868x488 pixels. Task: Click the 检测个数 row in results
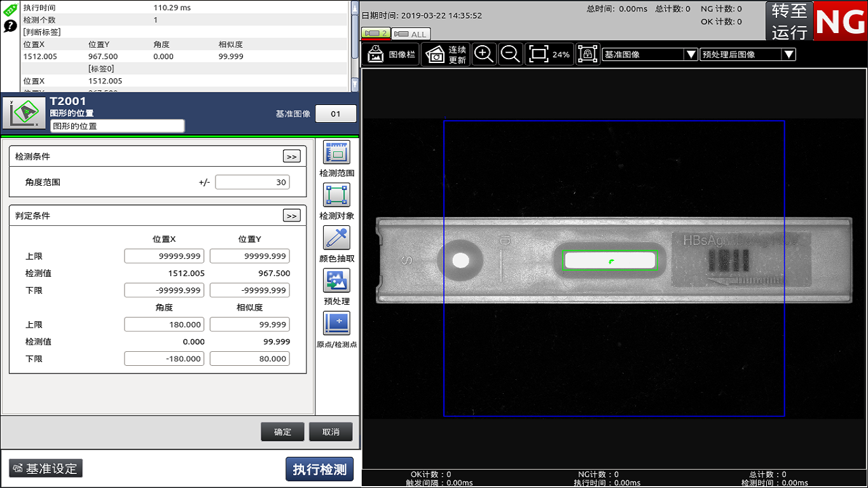coord(184,20)
